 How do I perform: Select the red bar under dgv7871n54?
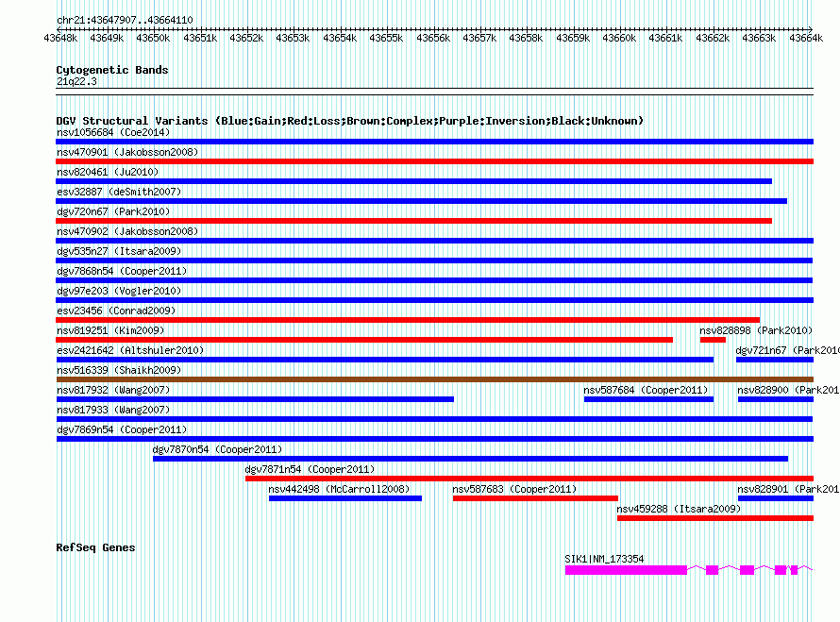(x=529, y=479)
